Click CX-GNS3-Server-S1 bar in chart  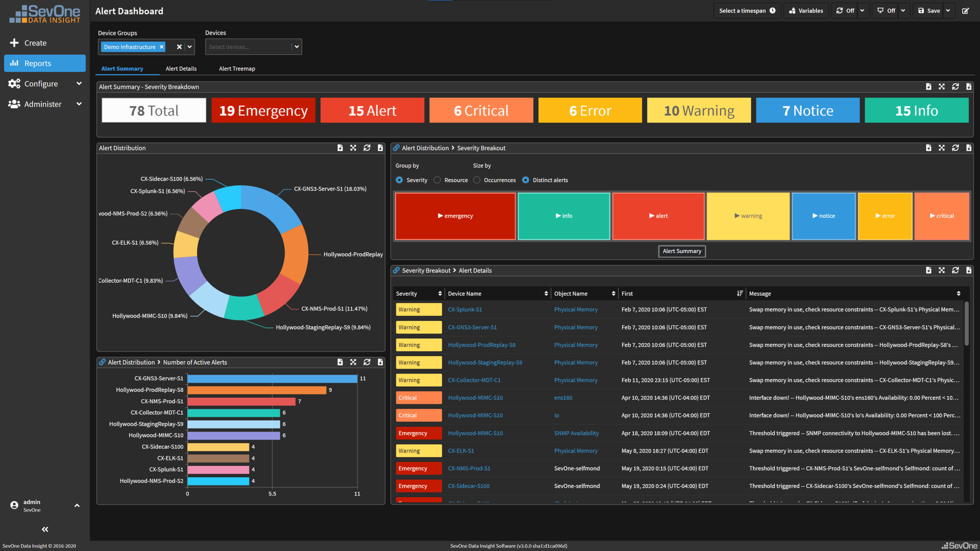pos(272,378)
